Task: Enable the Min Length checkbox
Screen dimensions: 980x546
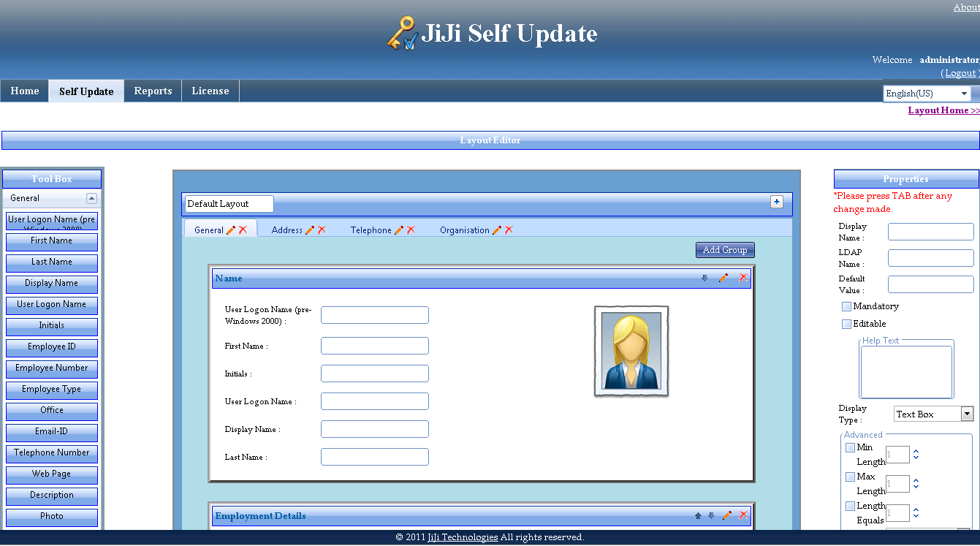Action: [850, 447]
